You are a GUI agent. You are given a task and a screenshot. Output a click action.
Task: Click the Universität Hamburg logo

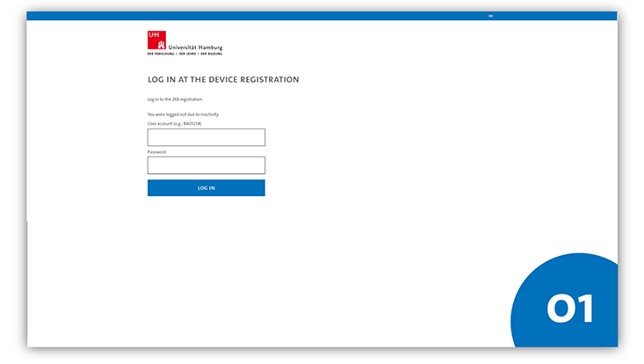(185, 43)
